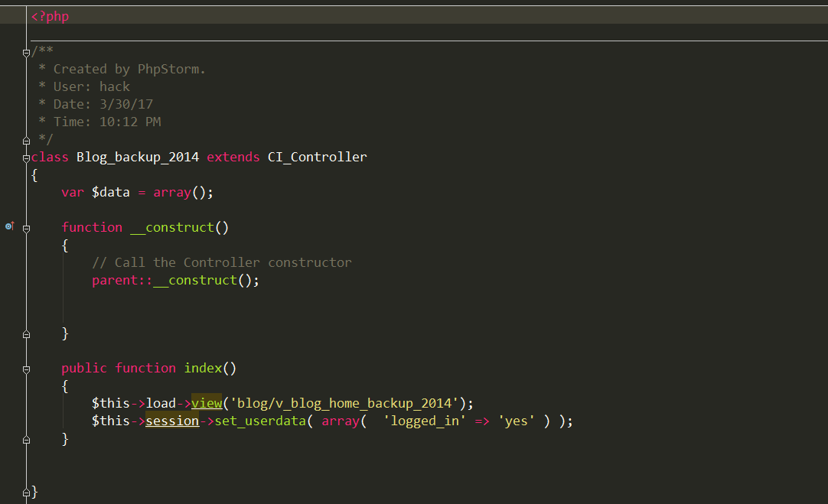Image resolution: width=828 pixels, height=504 pixels.
Task: Click the fold end marker of the doc comment
Action: [27, 140]
